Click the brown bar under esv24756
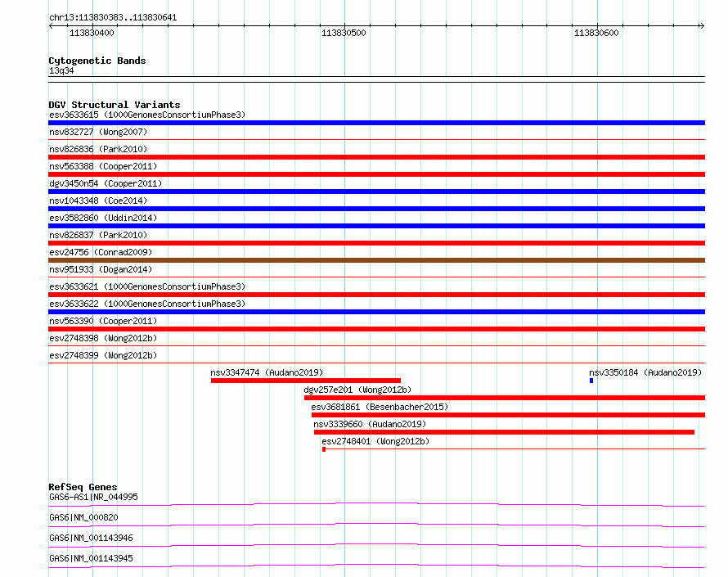 [x=376, y=260]
